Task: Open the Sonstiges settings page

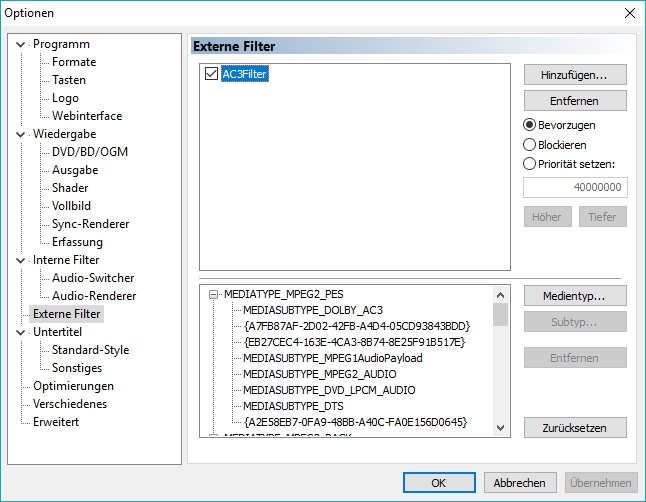Action: coord(77,368)
